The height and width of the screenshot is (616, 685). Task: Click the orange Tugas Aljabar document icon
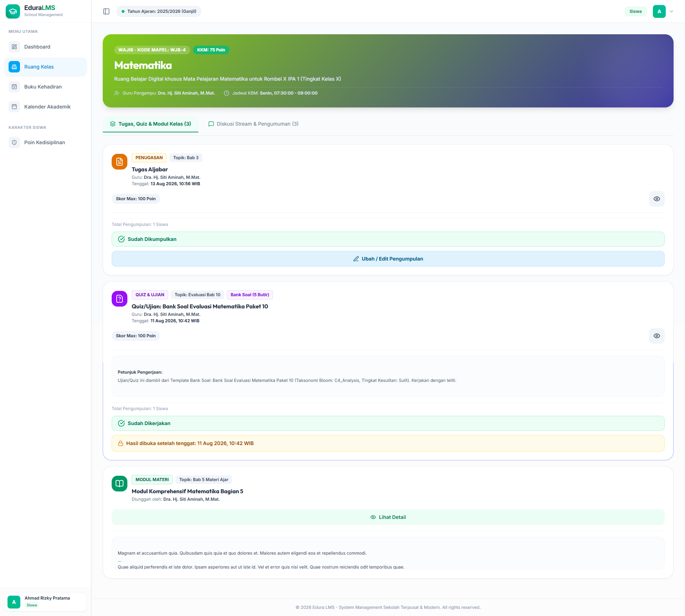pos(120,162)
